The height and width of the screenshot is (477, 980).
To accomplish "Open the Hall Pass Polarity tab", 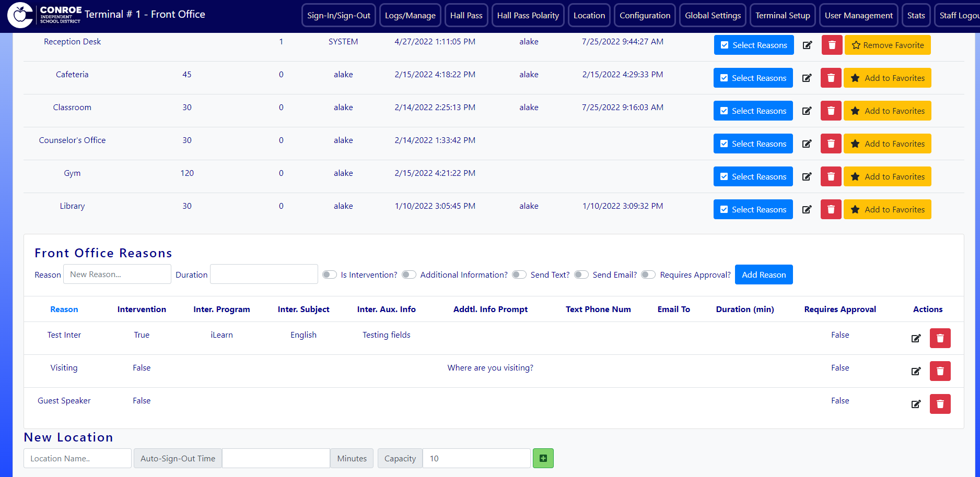I will click(528, 15).
